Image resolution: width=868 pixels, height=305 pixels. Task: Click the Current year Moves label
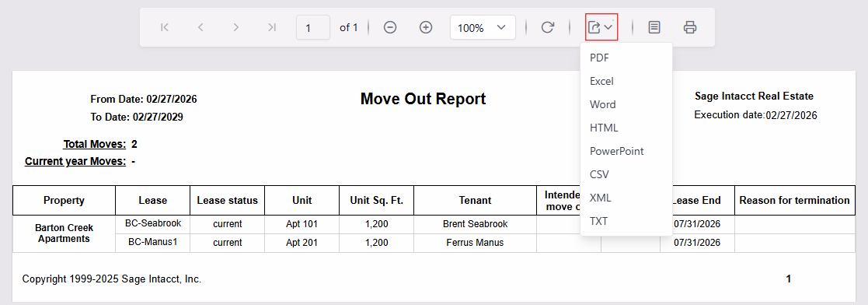click(75, 161)
